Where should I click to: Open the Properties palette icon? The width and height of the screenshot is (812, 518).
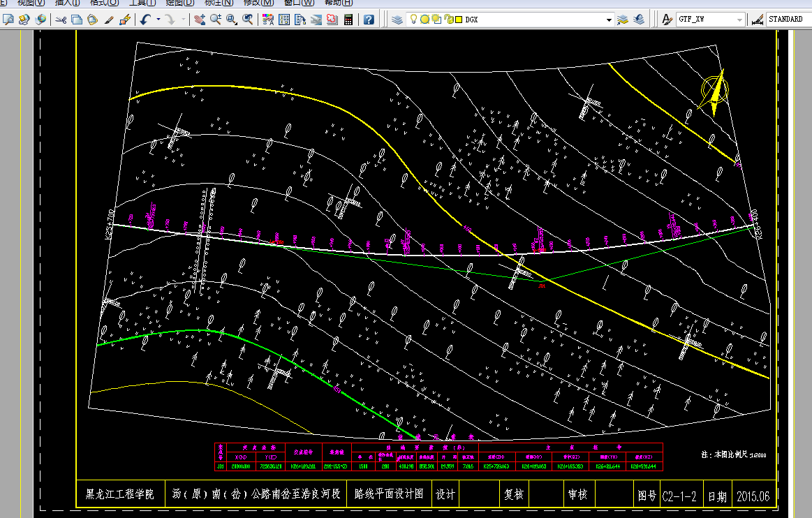267,20
